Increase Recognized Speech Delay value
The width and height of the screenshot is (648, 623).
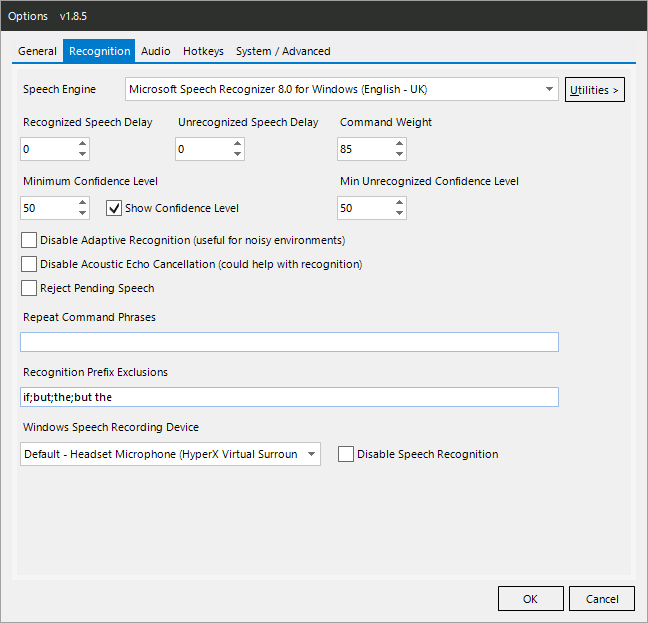(83, 143)
